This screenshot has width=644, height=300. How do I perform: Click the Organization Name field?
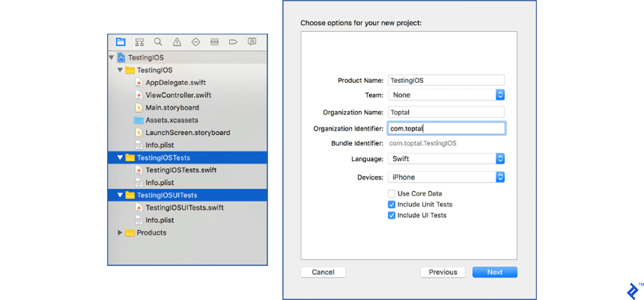(446, 112)
